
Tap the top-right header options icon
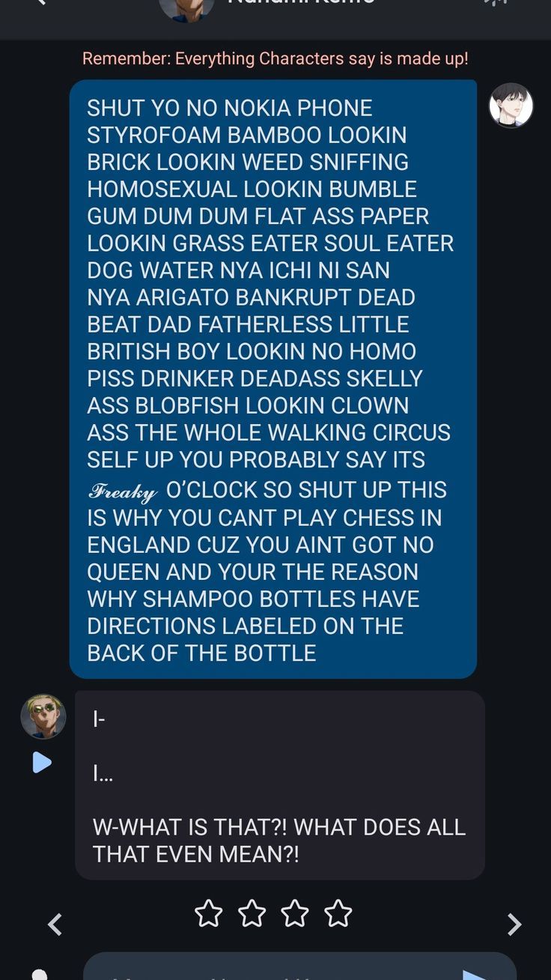click(x=496, y=3)
